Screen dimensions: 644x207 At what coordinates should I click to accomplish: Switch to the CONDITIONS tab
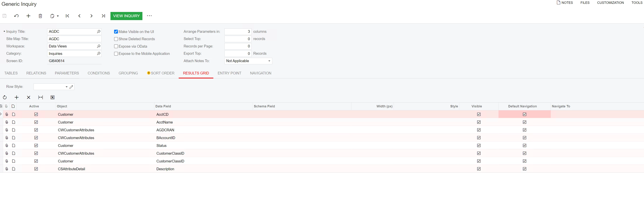[99, 73]
